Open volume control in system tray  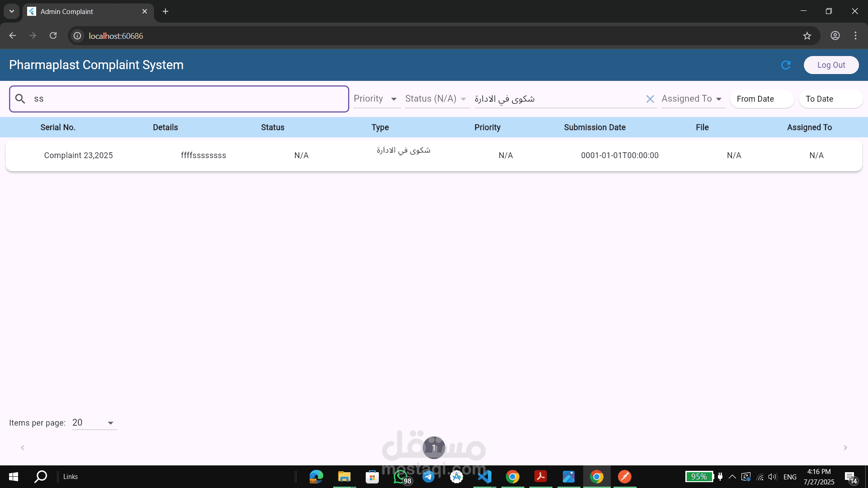coord(773,477)
